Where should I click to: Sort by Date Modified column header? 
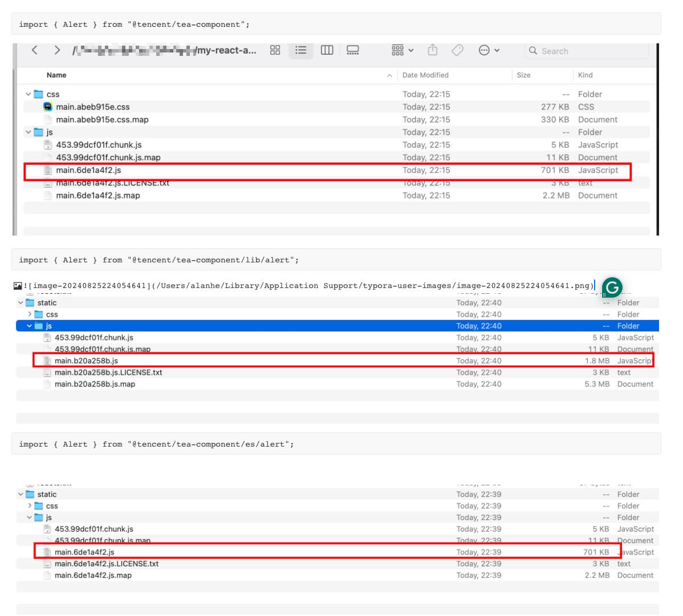point(425,75)
